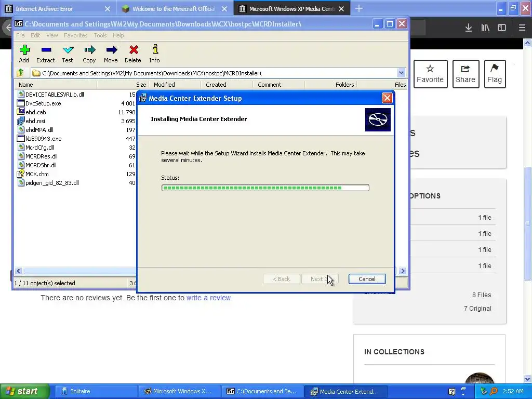The height and width of the screenshot is (399, 532).
Task: Sort file list by Modified column
Action: pyautogui.click(x=175, y=85)
